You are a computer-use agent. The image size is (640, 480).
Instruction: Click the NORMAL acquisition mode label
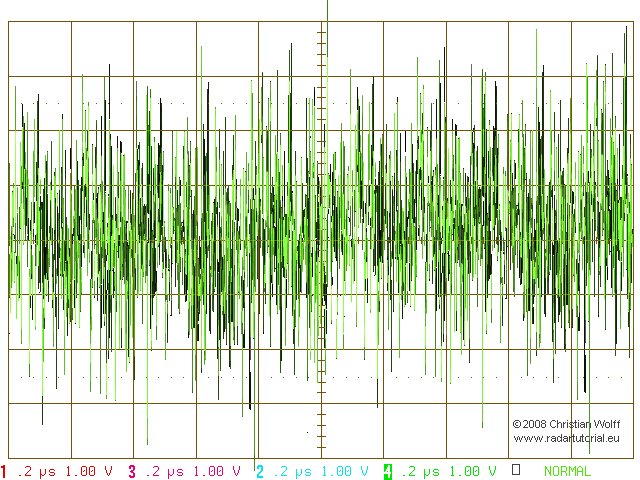click(x=567, y=471)
